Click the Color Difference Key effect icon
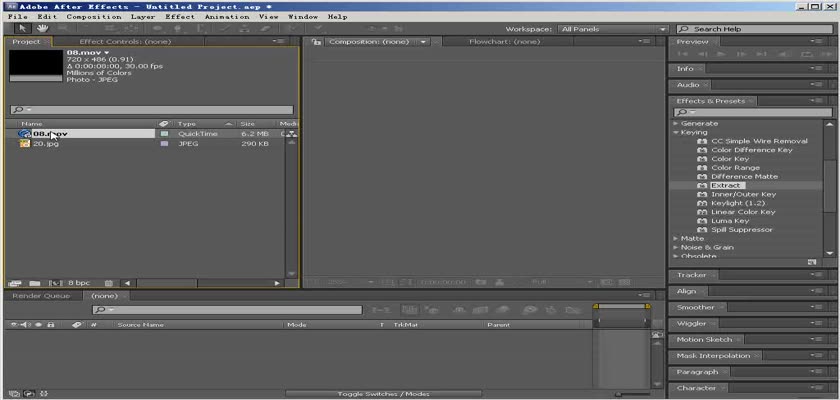The image size is (840, 400). tap(702, 150)
